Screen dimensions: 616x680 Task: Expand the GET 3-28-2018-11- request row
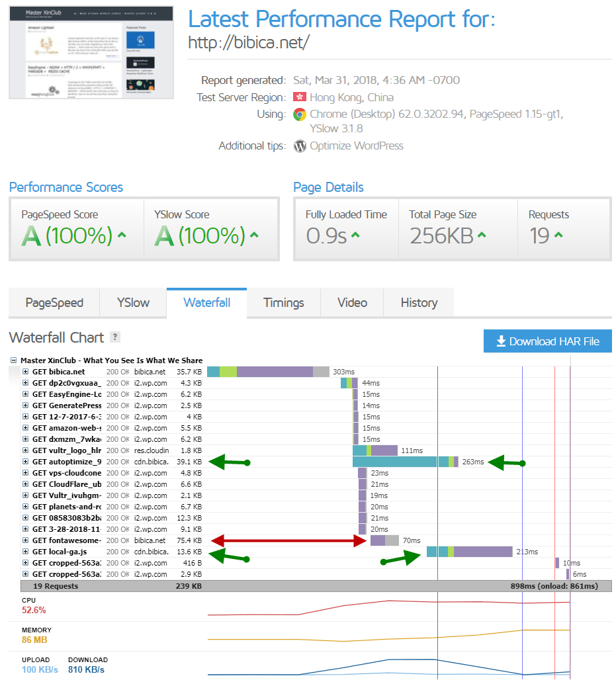point(26,529)
